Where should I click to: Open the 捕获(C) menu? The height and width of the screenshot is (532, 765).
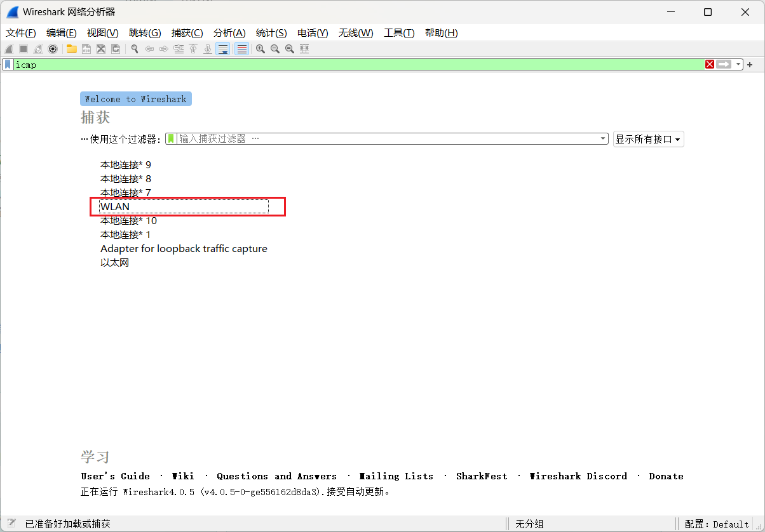click(187, 33)
